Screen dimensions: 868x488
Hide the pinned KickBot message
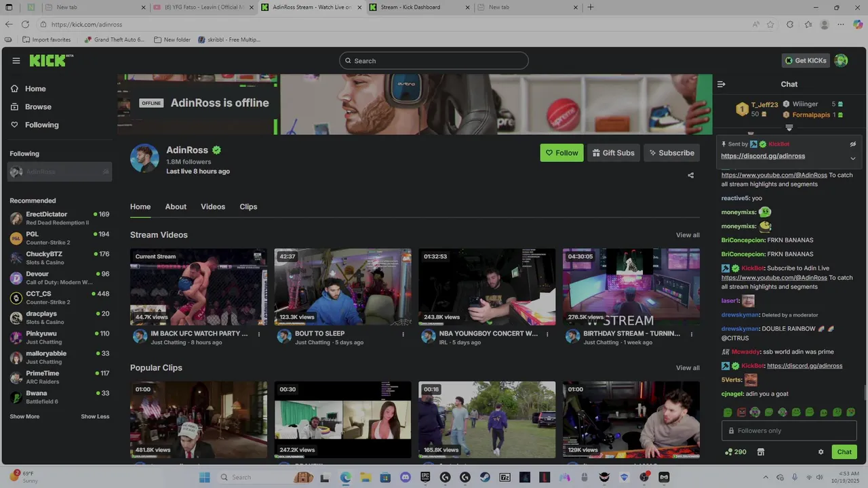point(853,144)
